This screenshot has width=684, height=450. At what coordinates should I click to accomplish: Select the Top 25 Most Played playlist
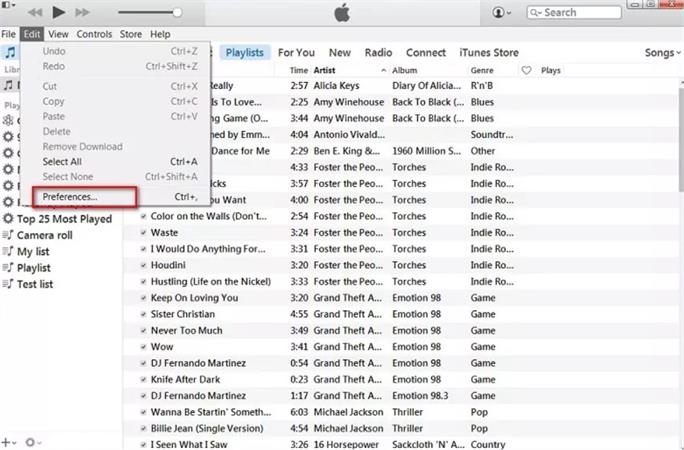point(65,219)
